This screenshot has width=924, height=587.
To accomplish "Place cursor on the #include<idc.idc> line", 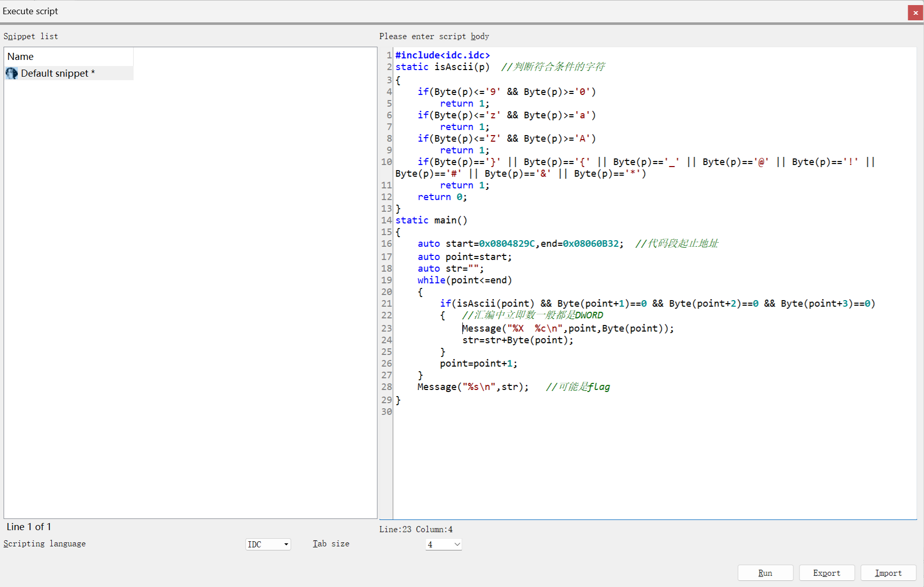I will pos(442,55).
